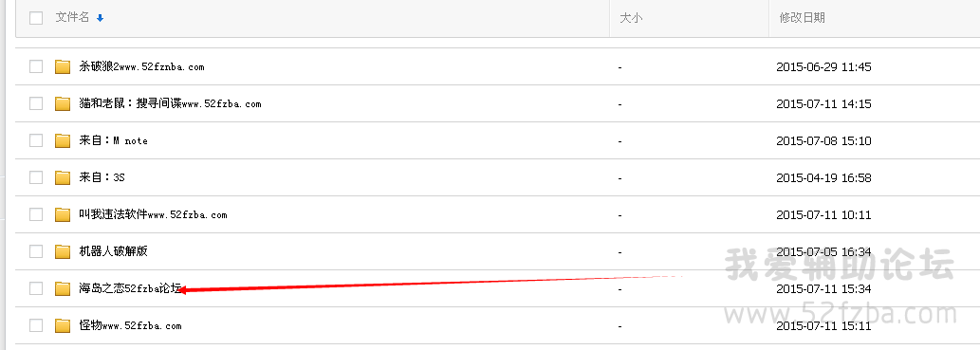Select checkbox for 来自：3S row
The image size is (980, 350).
pos(36,177)
